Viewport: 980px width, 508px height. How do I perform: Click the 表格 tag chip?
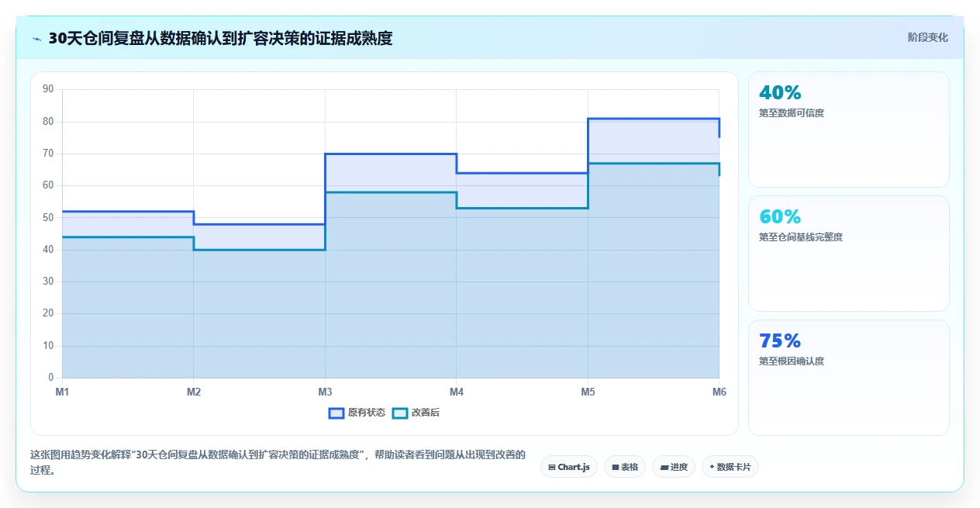(625, 467)
